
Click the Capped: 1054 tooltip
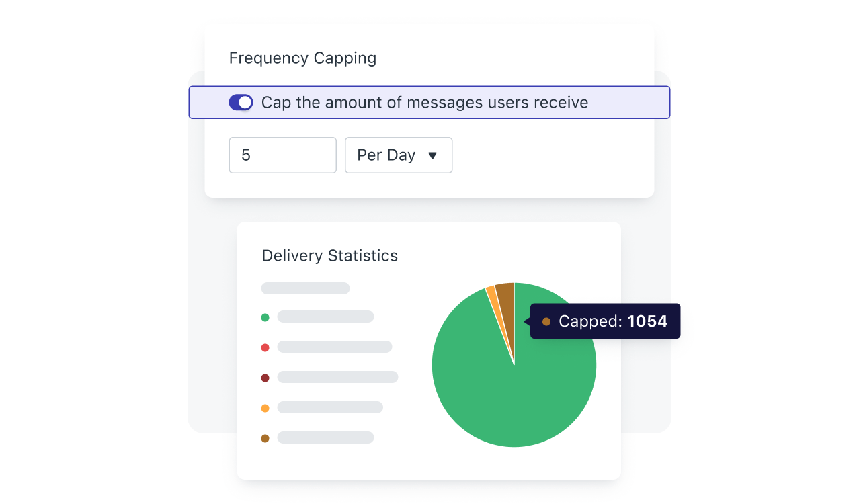pos(605,321)
